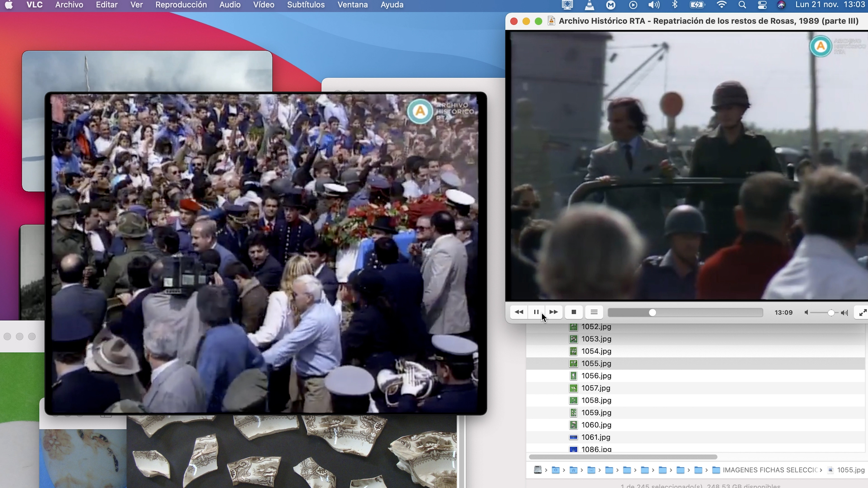
Task: Open Spotlight search in the menu bar
Action: 742,5
